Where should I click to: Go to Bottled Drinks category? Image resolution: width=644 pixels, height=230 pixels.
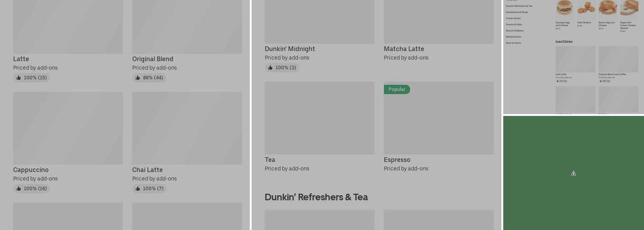click(x=513, y=37)
